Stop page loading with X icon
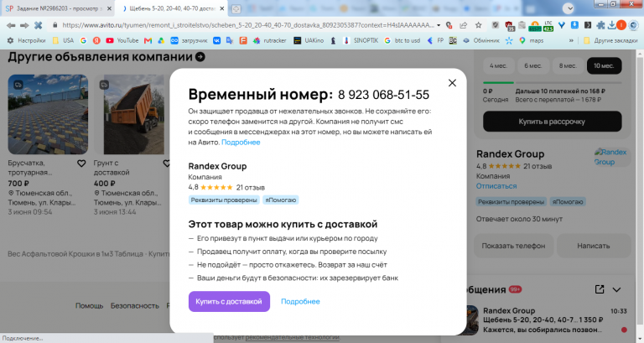The width and height of the screenshot is (644, 343). [39, 25]
